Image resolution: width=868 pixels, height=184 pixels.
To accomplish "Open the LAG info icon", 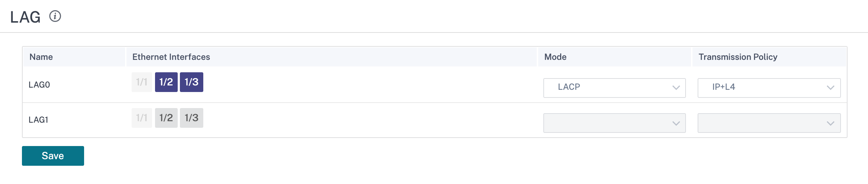I will [55, 16].
